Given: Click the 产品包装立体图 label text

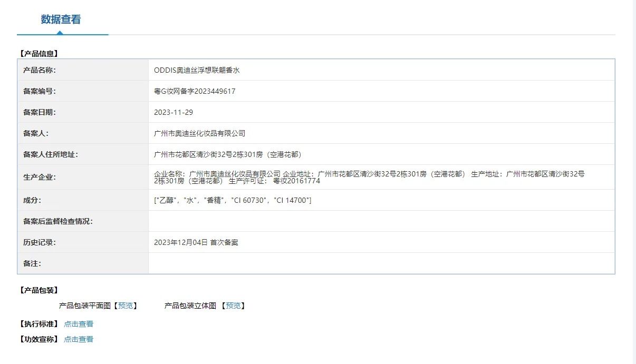Looking at the screenshot, I should (190, 306).
